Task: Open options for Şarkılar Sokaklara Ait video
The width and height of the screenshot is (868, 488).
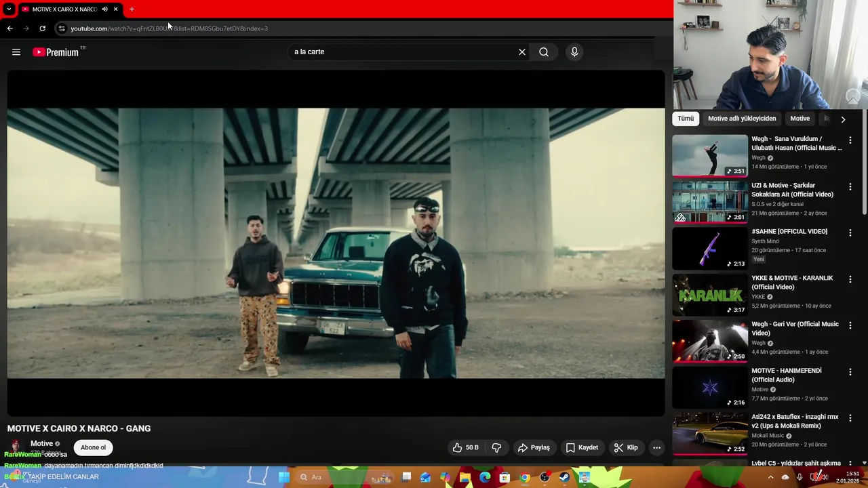Action: coord(850,186)
